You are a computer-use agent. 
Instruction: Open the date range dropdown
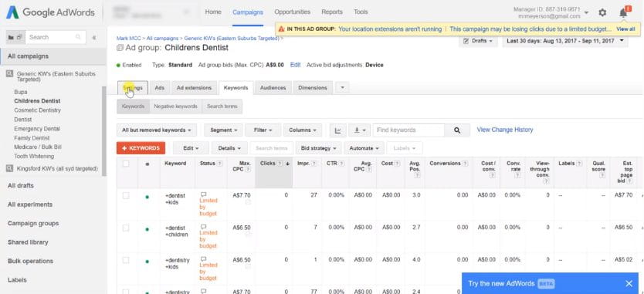click(x=565, y=41)
